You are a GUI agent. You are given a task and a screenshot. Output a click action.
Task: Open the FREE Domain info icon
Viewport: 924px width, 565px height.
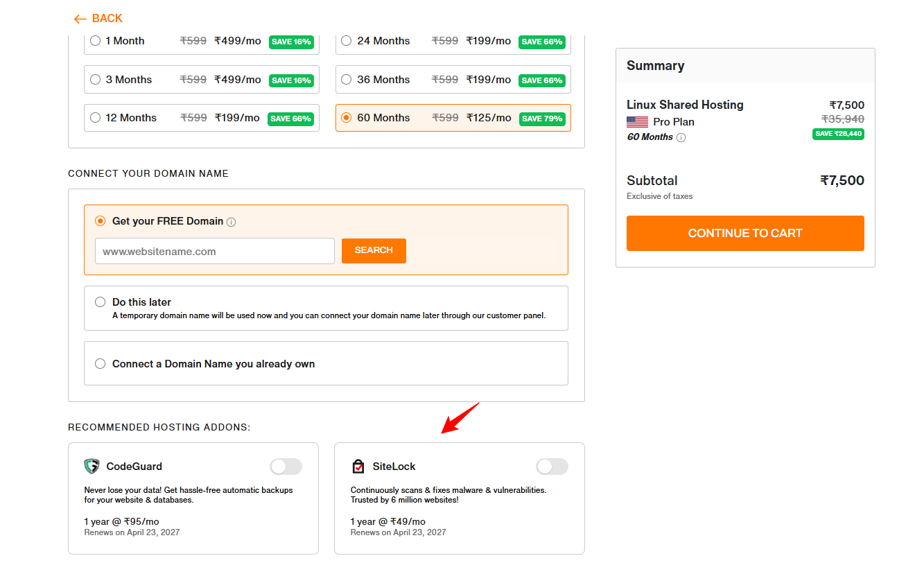point(232,222)
